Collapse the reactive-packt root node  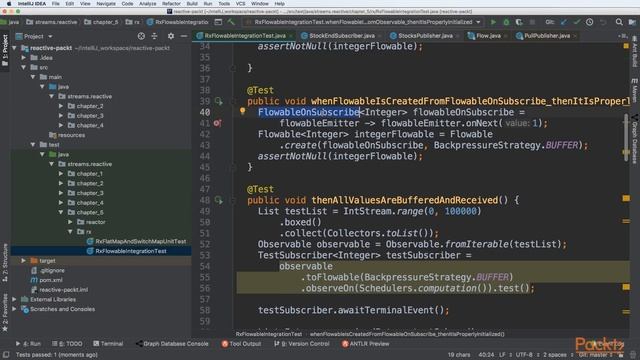(14, 48)
